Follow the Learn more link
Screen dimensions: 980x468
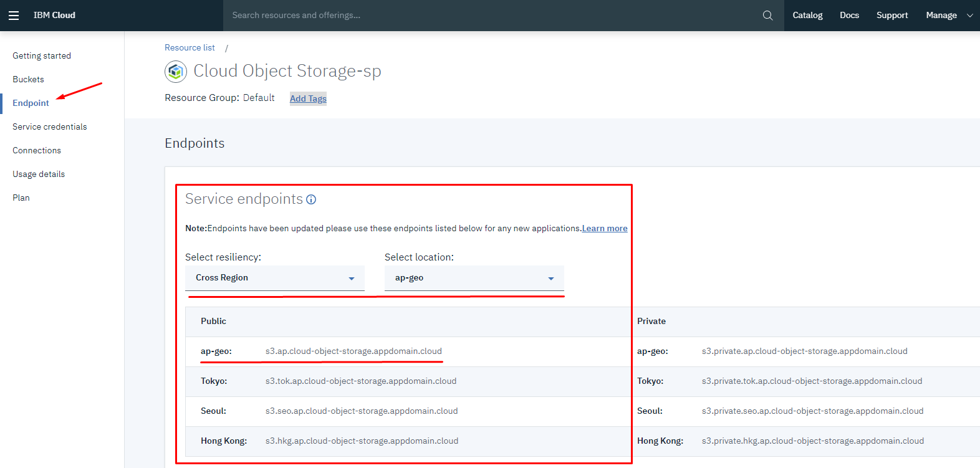pyautogui.click(x=605, y=228)
